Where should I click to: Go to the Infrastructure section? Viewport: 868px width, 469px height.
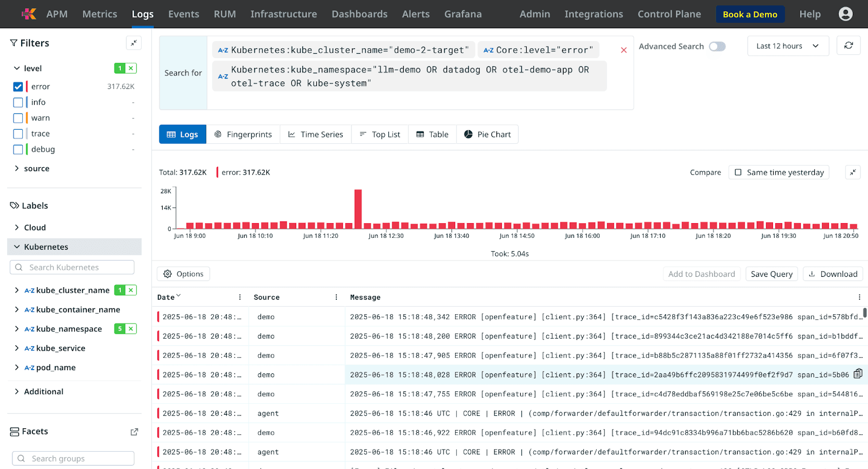[284, 14]
